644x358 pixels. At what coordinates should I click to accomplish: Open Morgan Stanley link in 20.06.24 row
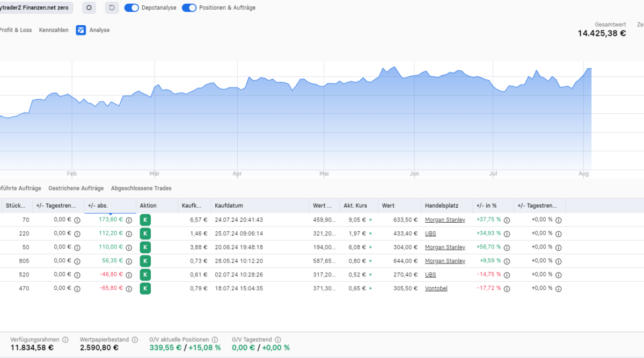(445, 247)
